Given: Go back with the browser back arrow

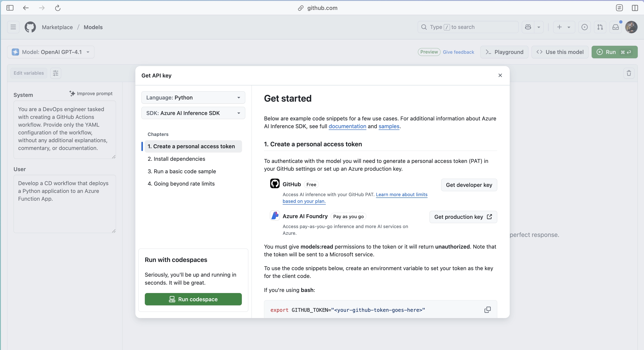Looking at the screenshot, I should 26,8.
